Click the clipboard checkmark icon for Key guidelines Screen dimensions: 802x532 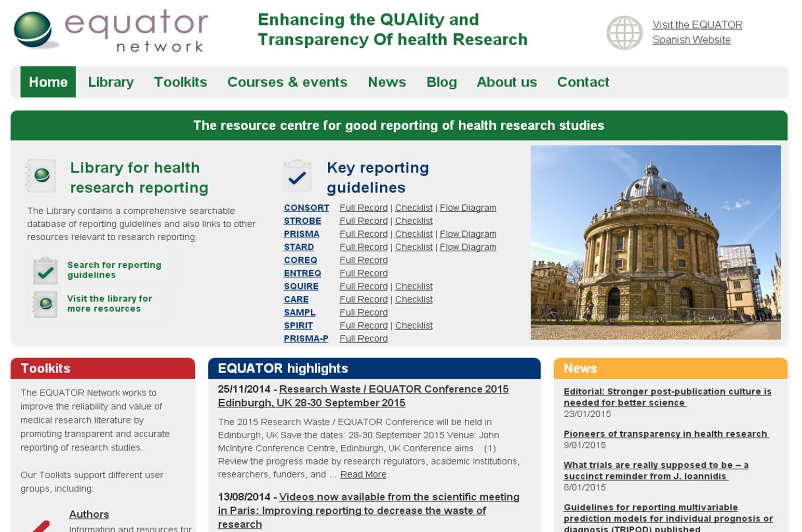(x=297, y=176)
